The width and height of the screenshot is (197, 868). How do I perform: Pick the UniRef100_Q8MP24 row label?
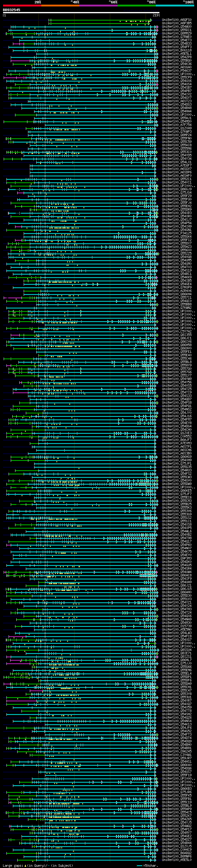[176, 135]
